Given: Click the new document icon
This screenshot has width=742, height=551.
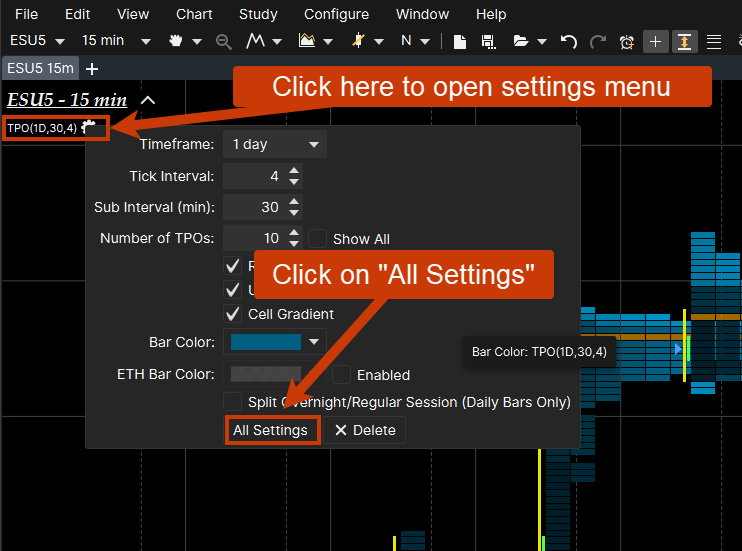Looking at the screenshot, I should pos(460,42).
